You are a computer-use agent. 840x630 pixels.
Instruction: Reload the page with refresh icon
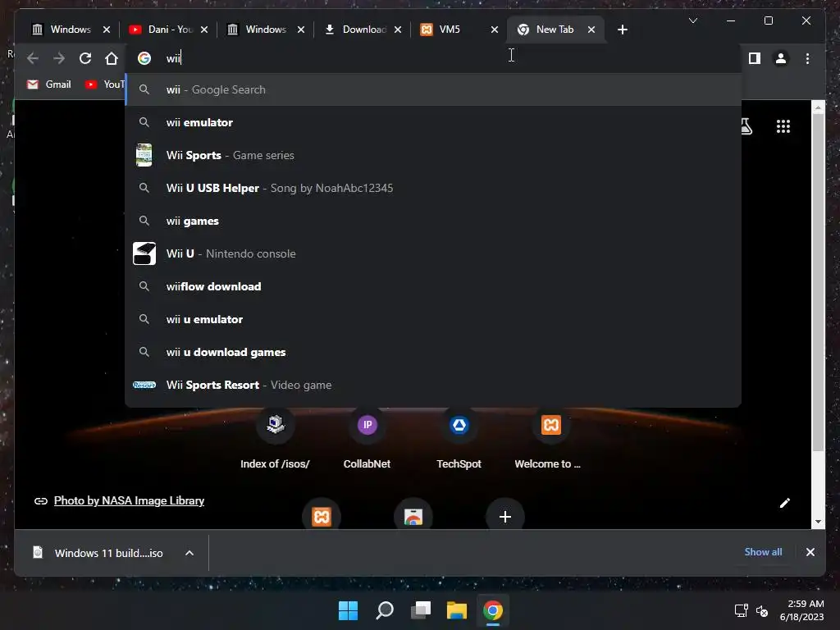[x=85, y=58]
